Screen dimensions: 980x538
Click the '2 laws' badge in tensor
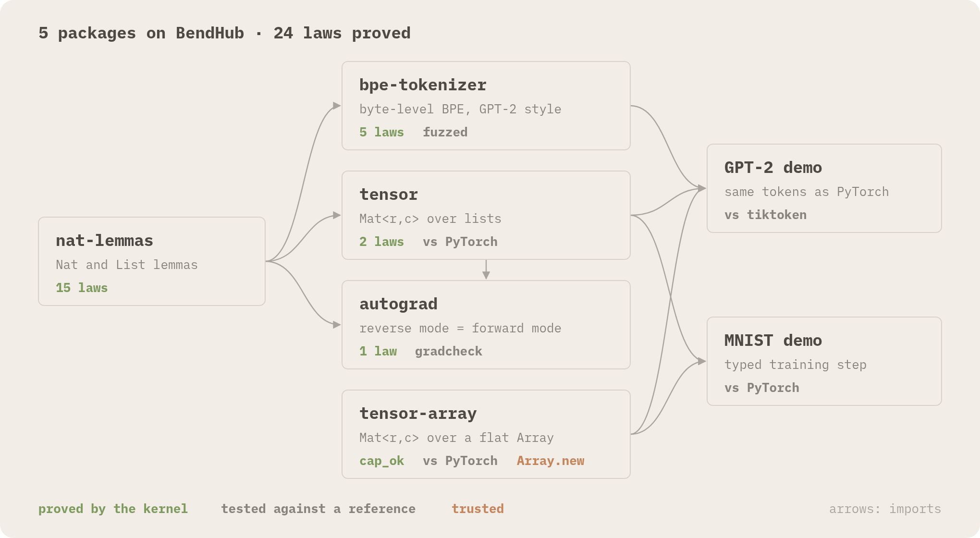381,242
